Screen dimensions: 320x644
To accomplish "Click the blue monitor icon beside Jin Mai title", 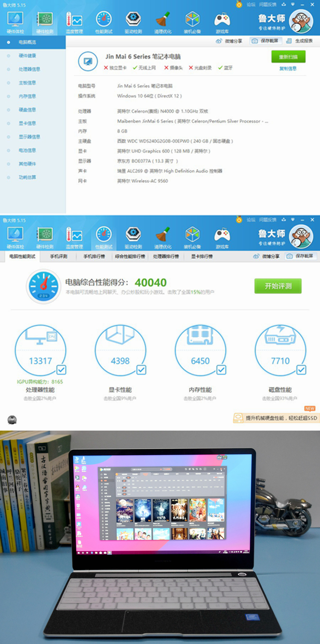I will [x=88, y=61].
